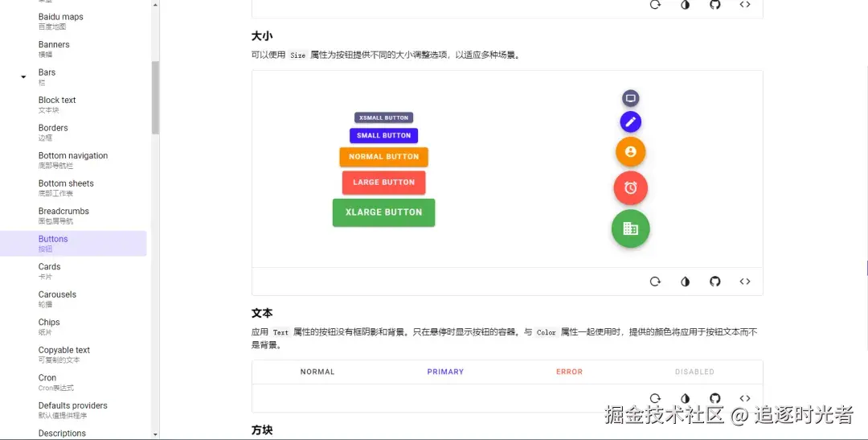Click the blue SMALL BUTTON

(x=383, y=135)
